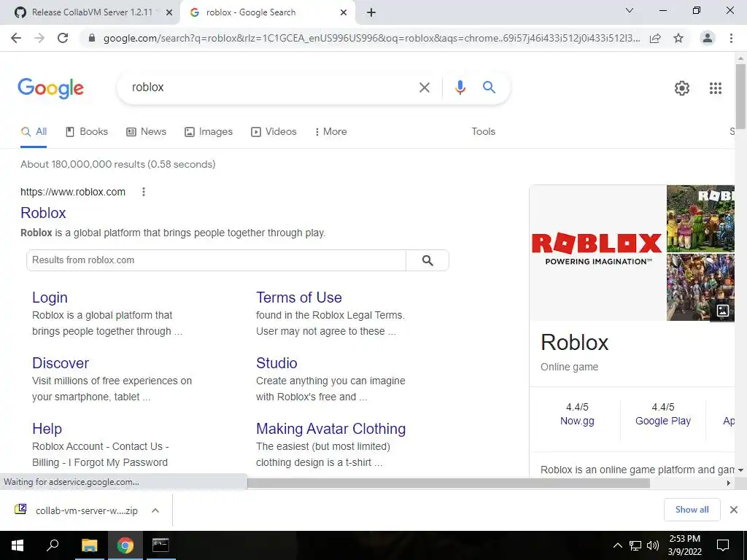The width and height of the screenshot is (747, 560).
Task: Switch to the Release CollabVM Server 1.2.11 tab
Action: click(90, 12)
